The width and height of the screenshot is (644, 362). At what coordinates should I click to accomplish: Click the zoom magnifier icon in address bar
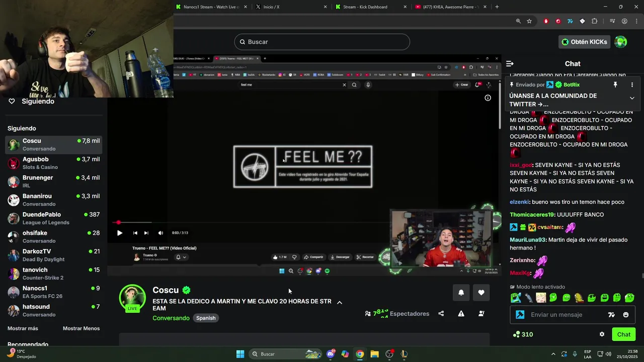point(518,21)
